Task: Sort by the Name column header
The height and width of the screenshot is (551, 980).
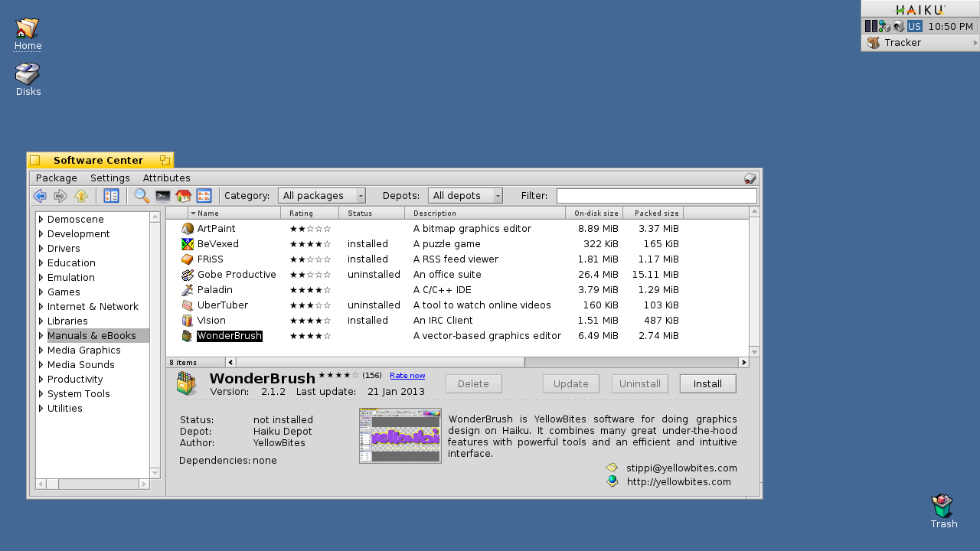Action: (x=234, y=214)
